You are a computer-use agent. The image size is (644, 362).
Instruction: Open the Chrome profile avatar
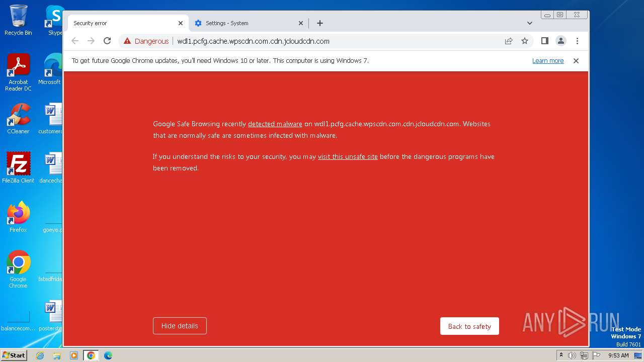click(561, 41)
